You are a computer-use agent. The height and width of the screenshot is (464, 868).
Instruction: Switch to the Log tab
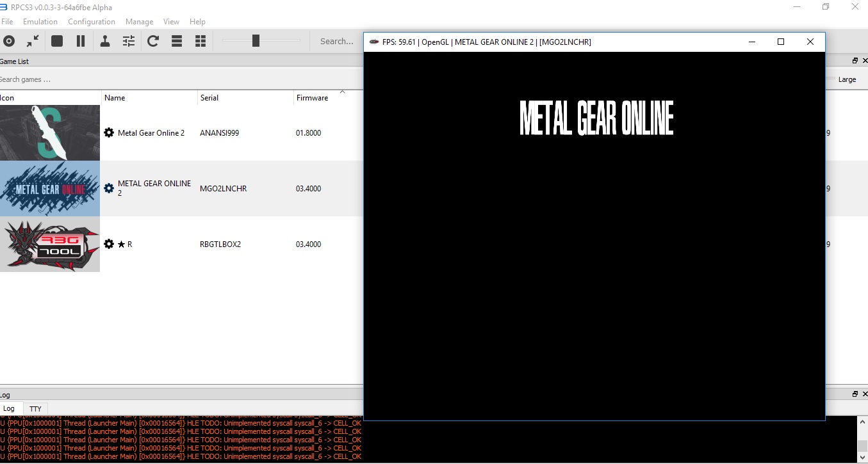[x=9, y=408]
